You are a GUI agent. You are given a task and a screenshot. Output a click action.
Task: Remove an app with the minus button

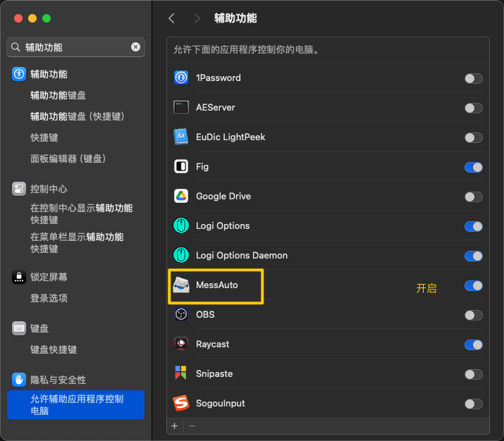192,426
